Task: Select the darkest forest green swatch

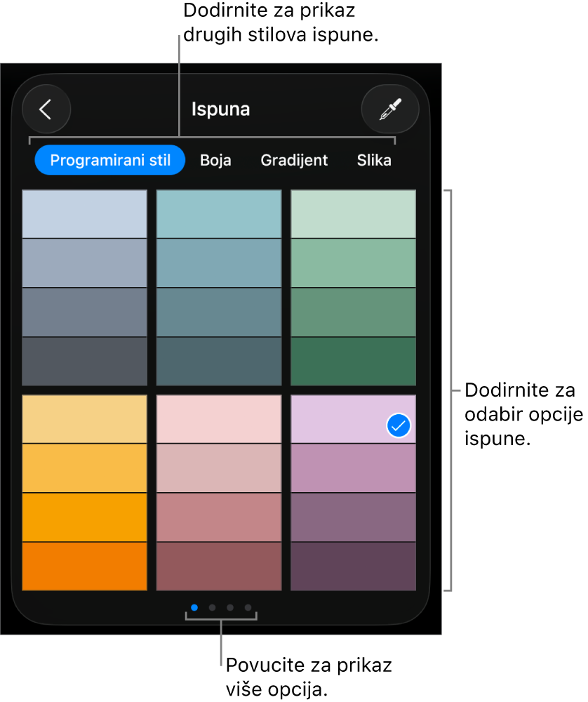Action: [353, 362]
